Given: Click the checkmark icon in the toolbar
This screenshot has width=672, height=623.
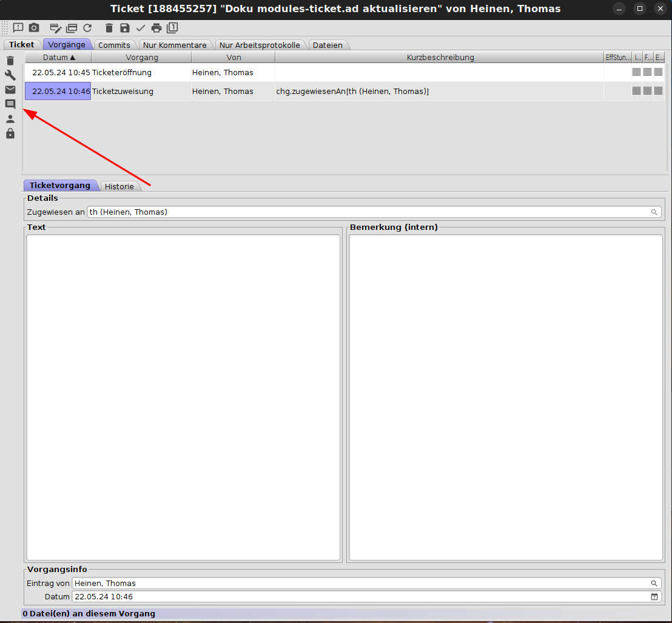Looking at the screenshot, I should (x=141, y=28).
